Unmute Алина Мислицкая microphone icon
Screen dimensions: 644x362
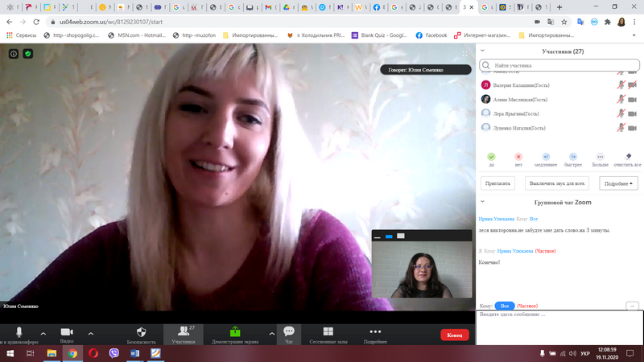click(621, 99)
